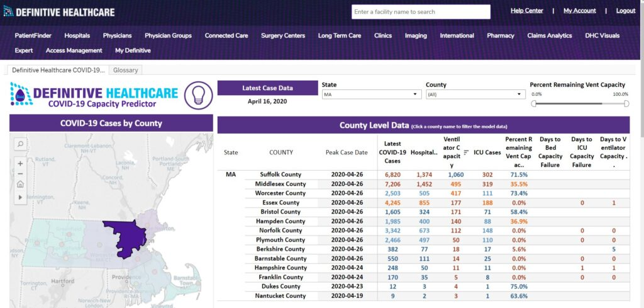644x308 pixels.
Task: Select the Definitive Healthcare COVID-19 tab
Action: click(x=58, y=70)
